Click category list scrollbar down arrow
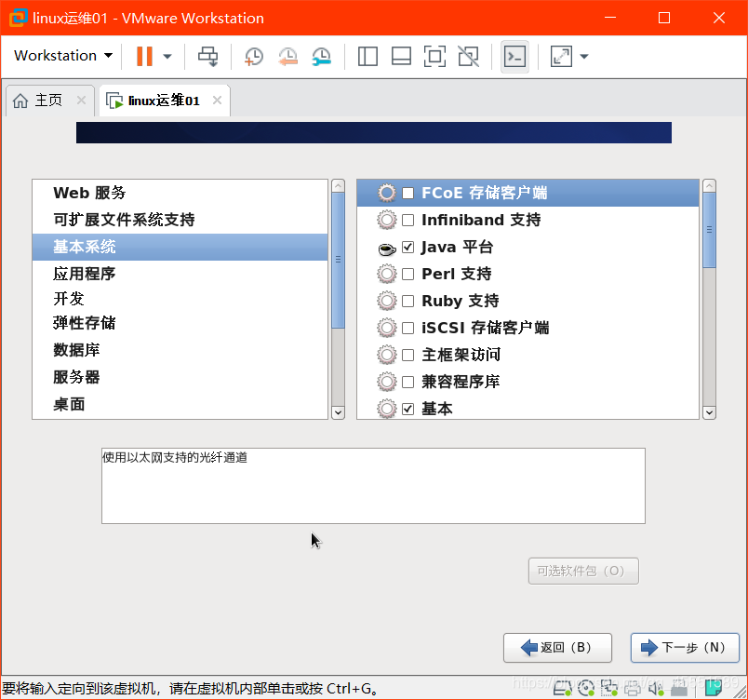 click(x=338, y=412)
